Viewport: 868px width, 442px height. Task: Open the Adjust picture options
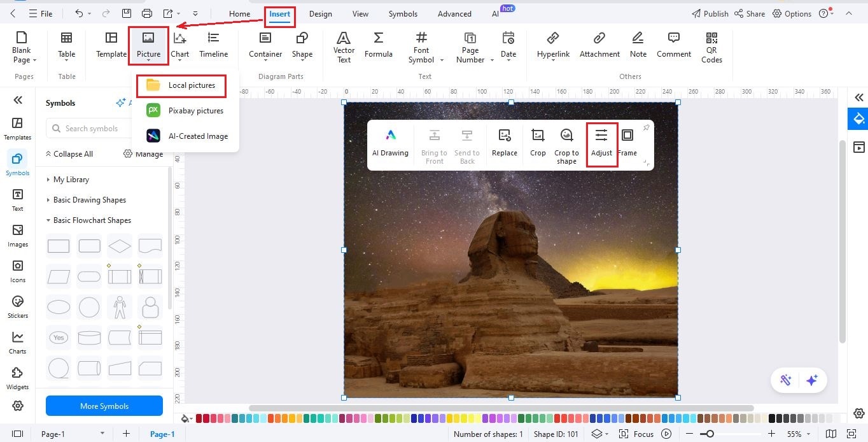(x=601, y=143)
